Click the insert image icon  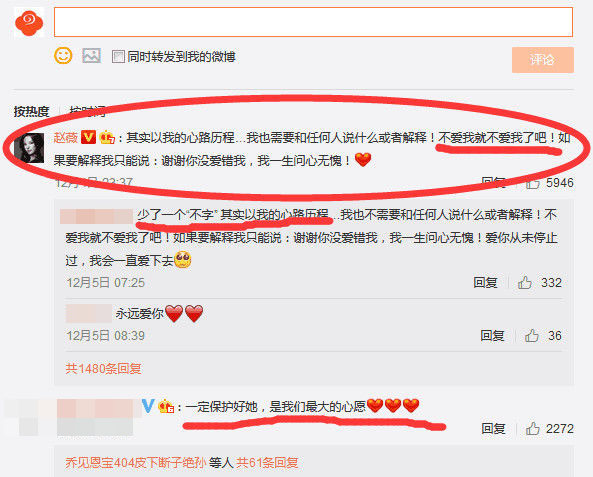(x=92, y=56)
